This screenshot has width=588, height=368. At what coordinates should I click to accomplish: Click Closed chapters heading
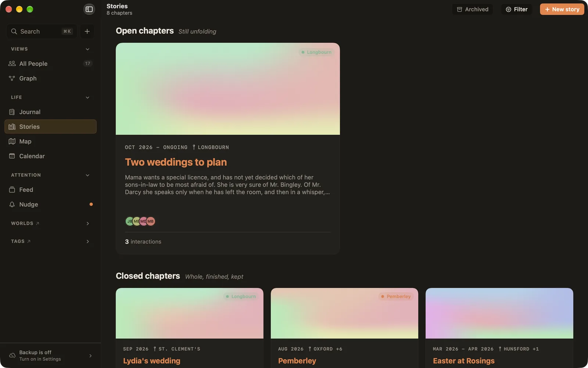coord(148,276)
